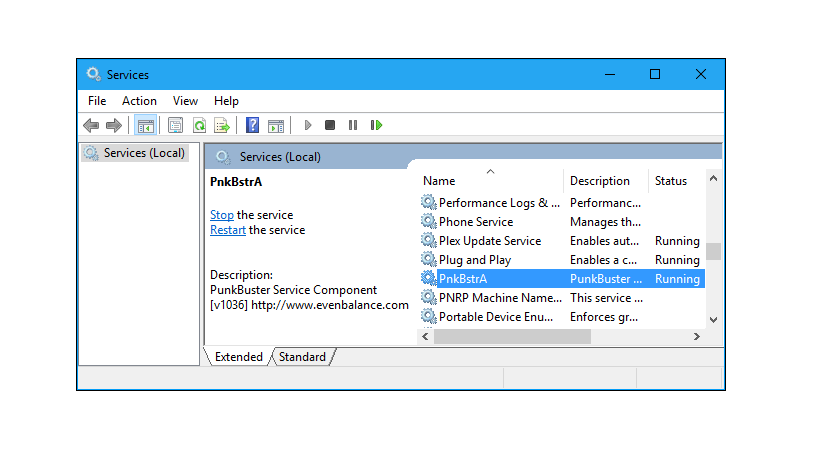
Task: Open the Action menu
Action: click(139, 101)
